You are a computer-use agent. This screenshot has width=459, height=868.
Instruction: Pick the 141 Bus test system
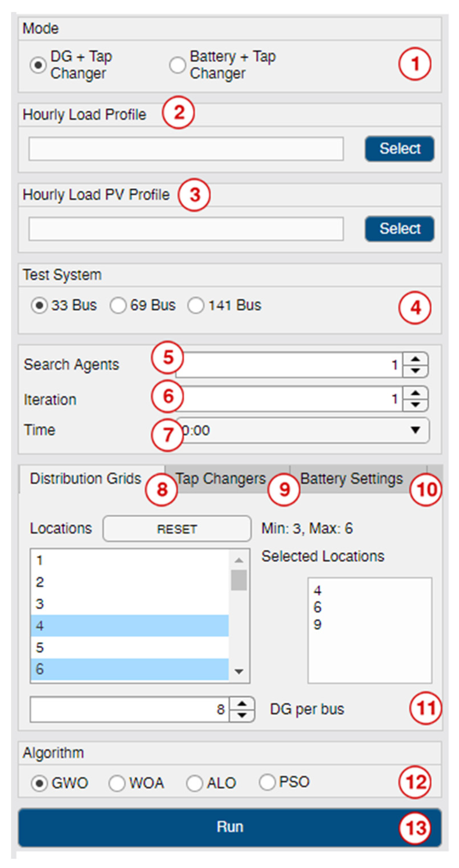pos(196,306)
